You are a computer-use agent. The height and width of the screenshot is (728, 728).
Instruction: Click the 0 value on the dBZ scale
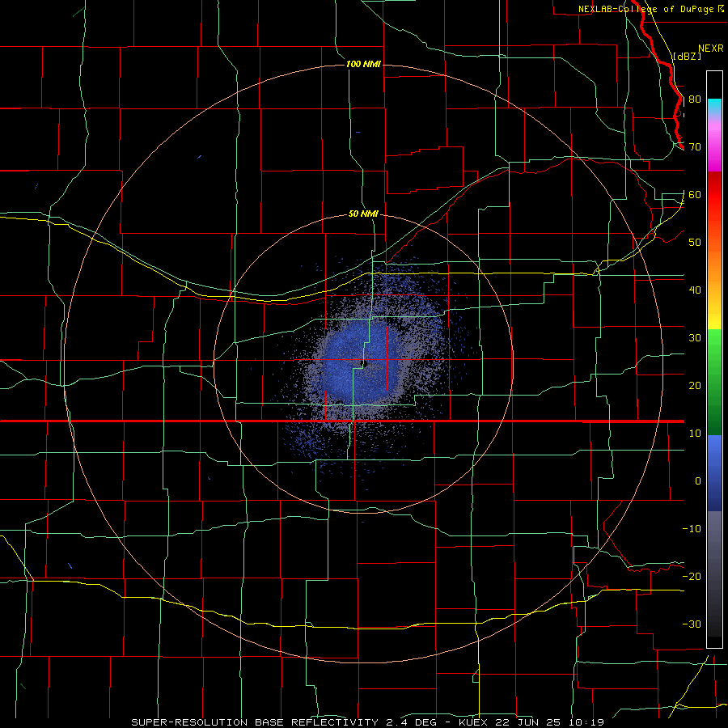698,481
